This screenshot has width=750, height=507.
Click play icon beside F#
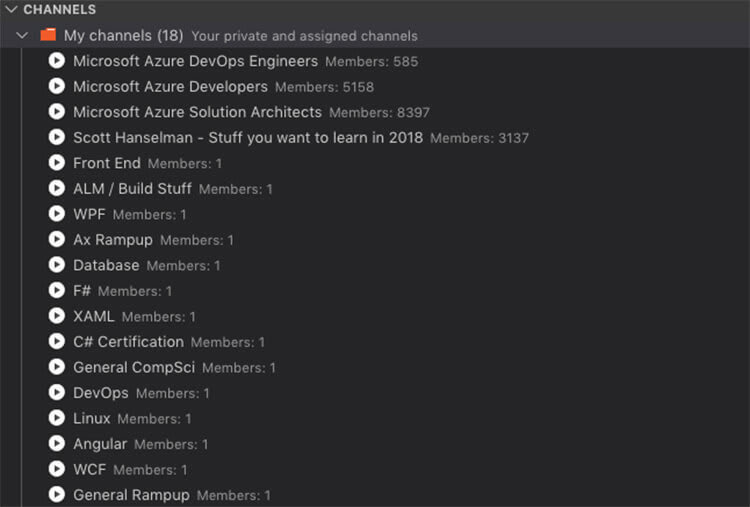pos(56,290)
